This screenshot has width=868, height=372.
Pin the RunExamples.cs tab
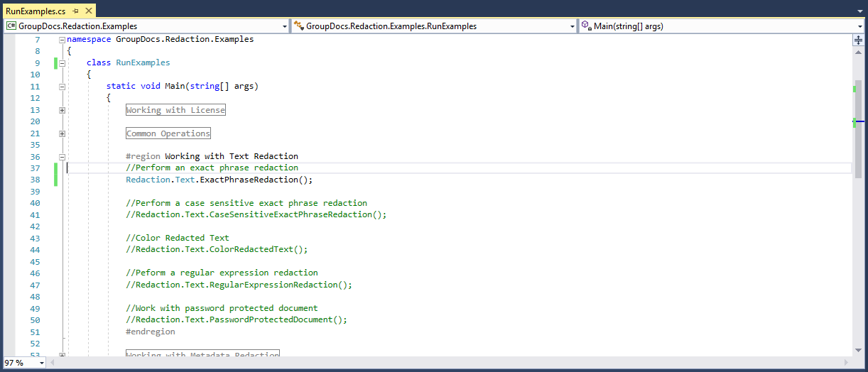pyautogui.click(x=75, y=11)
